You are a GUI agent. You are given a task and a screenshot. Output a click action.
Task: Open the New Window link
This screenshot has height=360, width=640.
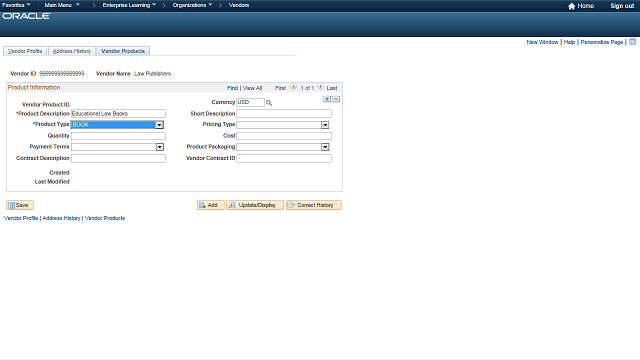[x=542, y=42]
